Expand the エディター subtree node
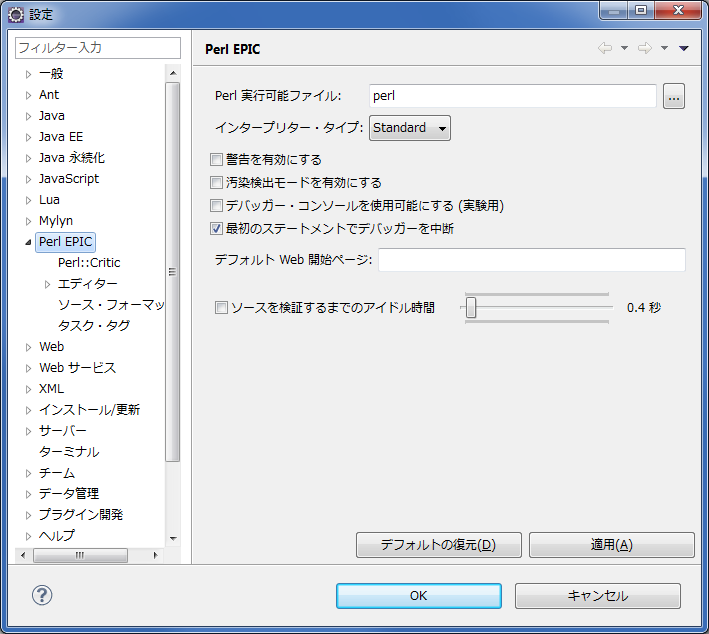This screenshot has width=709, height=634. pyautogui.click(x=47, y=284)
